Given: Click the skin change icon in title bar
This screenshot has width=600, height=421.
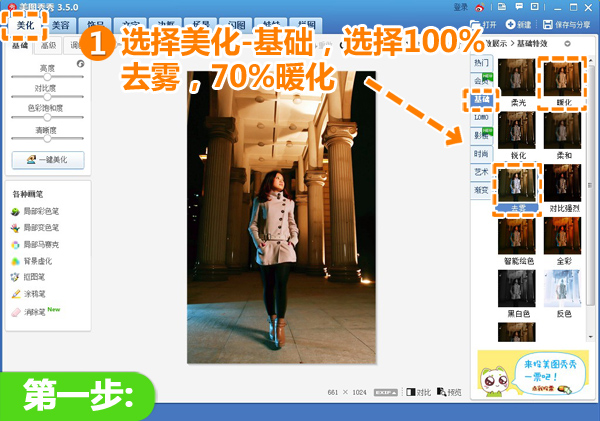Looking at the screenshot, I should (502, 7).
